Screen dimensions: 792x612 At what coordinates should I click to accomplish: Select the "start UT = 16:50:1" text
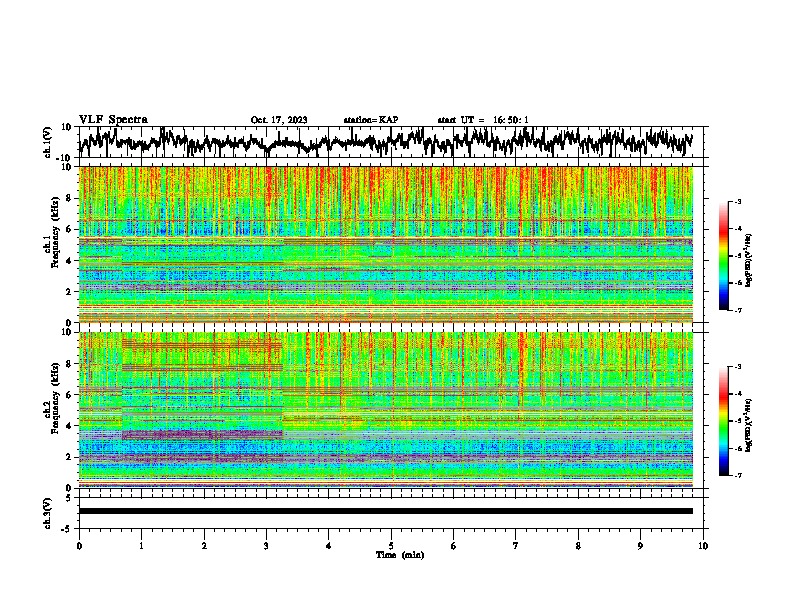coord(483,120)
